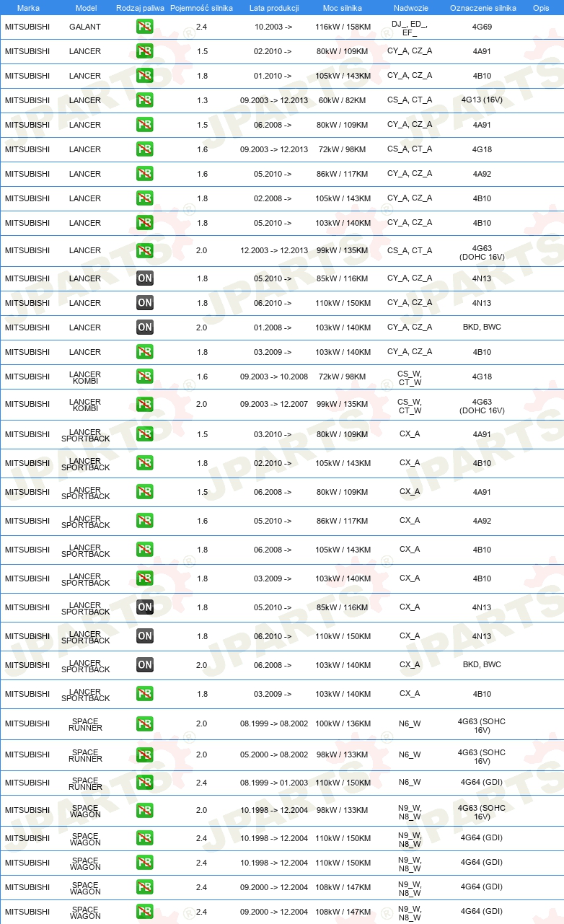Click diesel ON icon for Lancer BKD, BWC

click(x=145, y=327)
